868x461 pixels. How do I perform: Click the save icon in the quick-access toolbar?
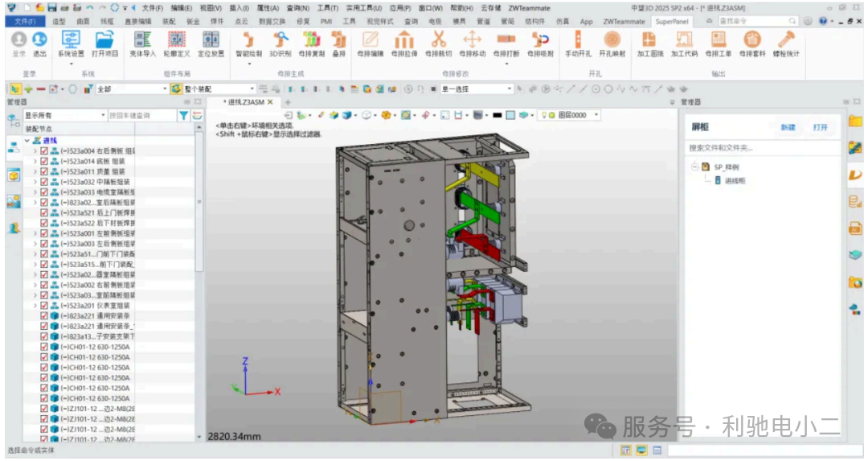pyautogui.click(x=51, y=8)
